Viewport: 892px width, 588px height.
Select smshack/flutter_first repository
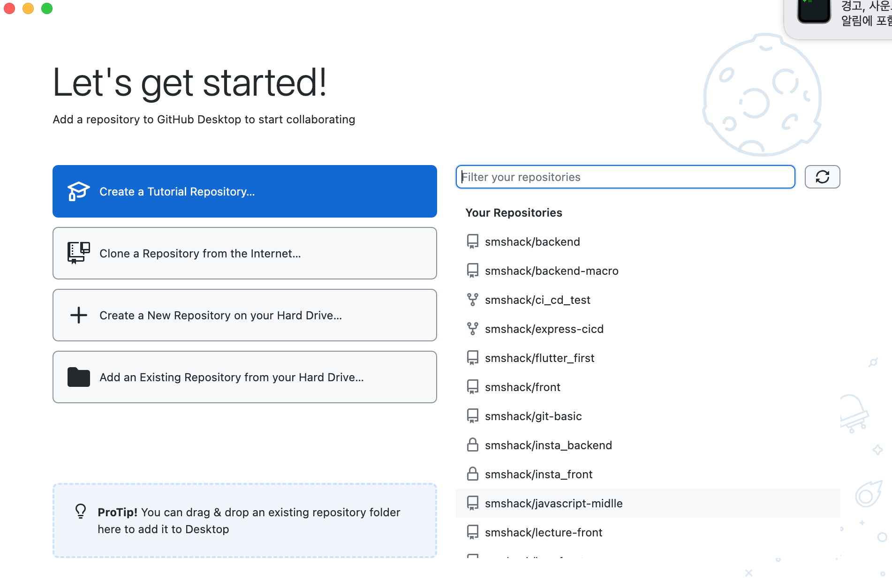point(648,358)
